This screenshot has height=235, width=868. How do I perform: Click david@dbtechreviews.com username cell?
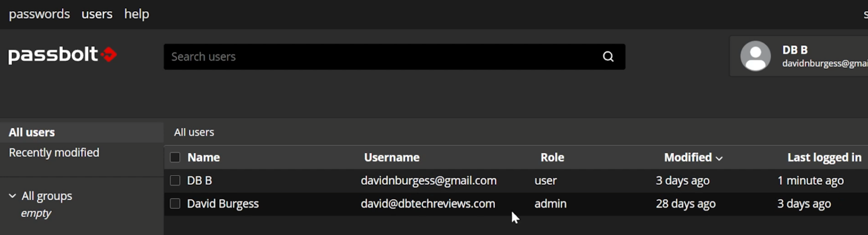click(428, 204)
